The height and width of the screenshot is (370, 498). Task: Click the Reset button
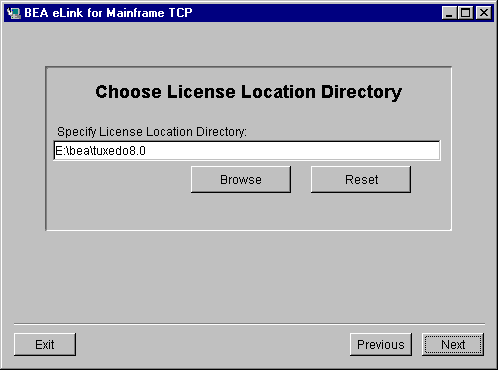[x=361, y=179]
